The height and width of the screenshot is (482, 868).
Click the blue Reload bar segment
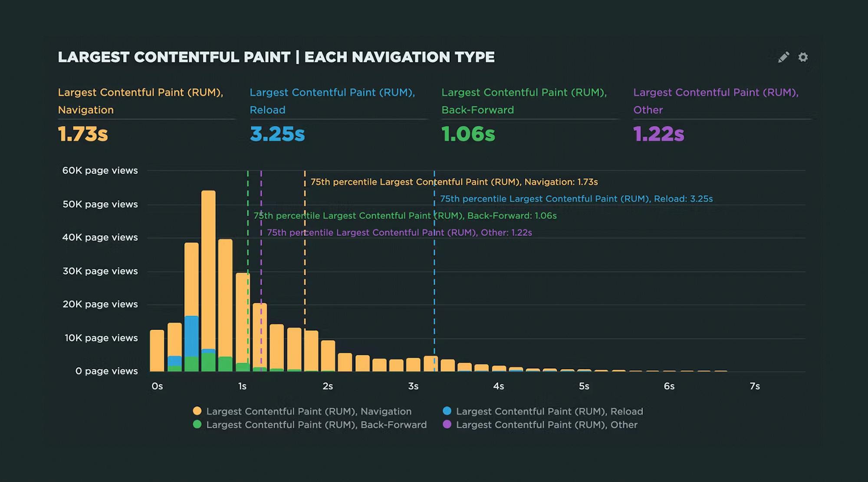pos(191,336)
